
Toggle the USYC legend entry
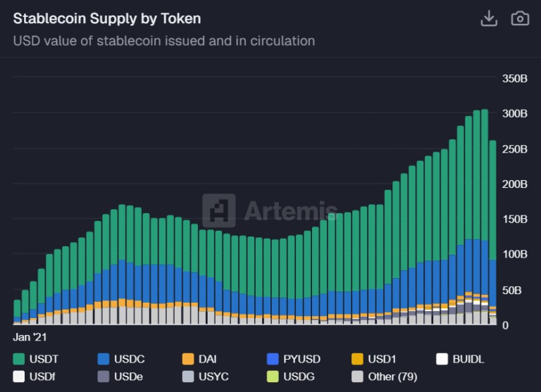205,377
